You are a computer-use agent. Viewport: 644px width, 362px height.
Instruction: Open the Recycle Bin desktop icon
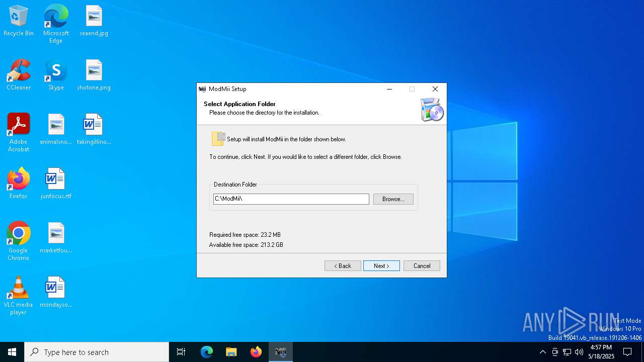click(19, 21)
